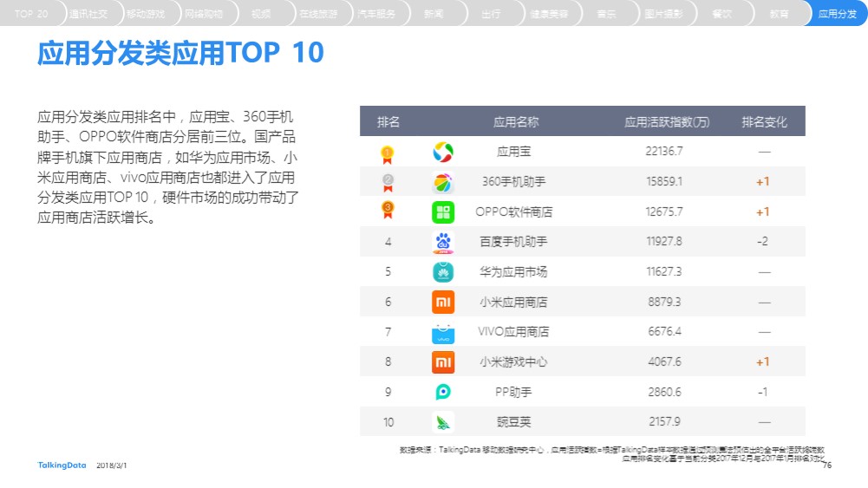Open the 通讯社交 tab
Screen dimensions: 868x488
pyautogui.click(x=88, y=13)
